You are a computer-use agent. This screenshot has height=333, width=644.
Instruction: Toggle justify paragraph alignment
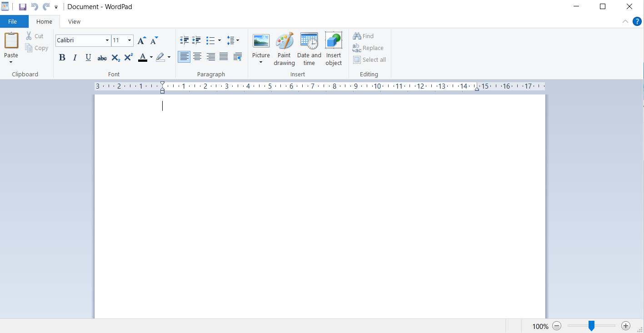click(x=224, y=56)
